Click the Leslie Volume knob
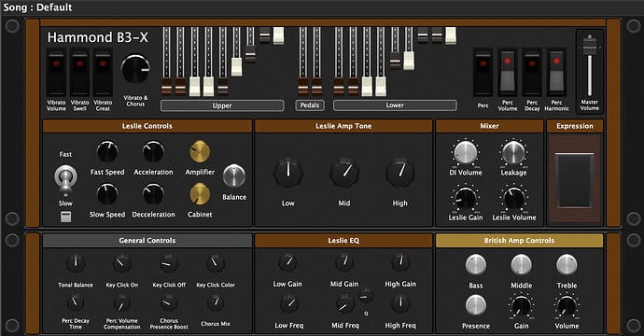The height and width of the screenshot is (336, 644). pyautogui.click(x=514, y=199)
